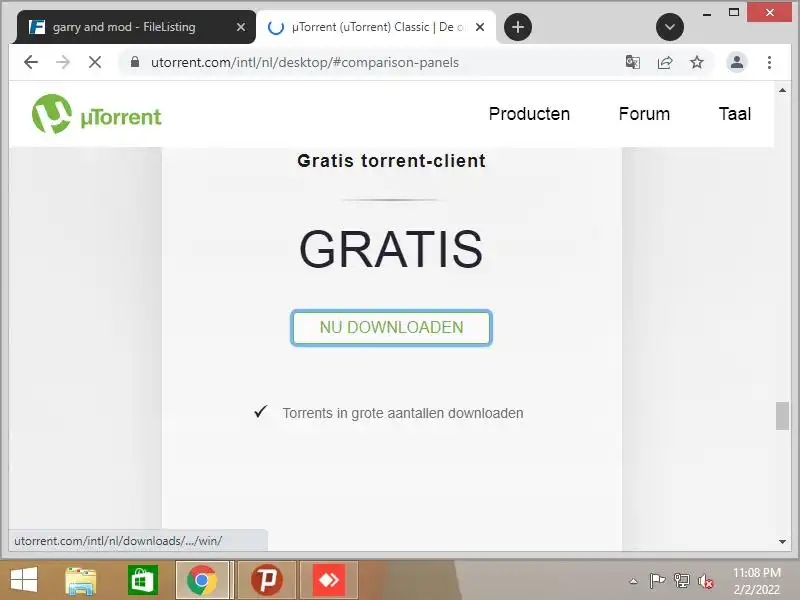The height and width of the screenshot is (600, 800).
Task: Click the page scrollbar thumb
Action: (x=782, y=416)
